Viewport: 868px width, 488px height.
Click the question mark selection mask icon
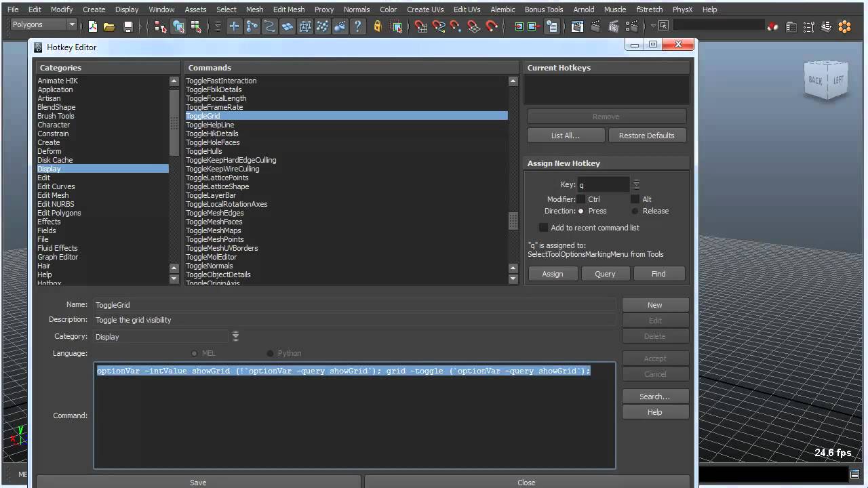tap(357, 26)
